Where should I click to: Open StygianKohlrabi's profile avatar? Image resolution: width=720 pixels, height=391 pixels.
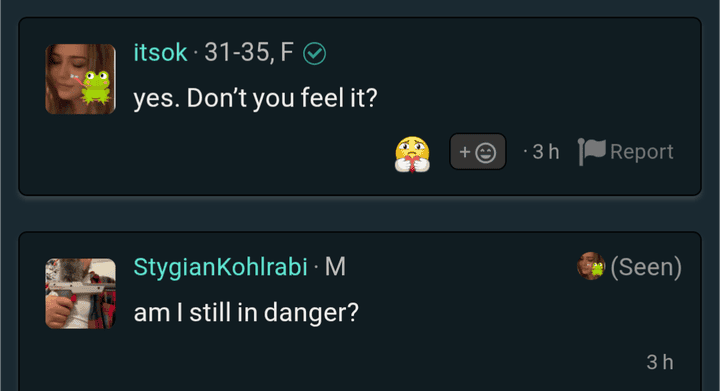[x=80, y=293]
